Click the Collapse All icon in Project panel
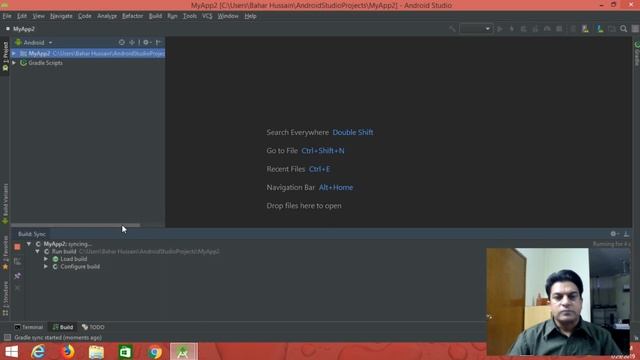 (x=132, y=42)
